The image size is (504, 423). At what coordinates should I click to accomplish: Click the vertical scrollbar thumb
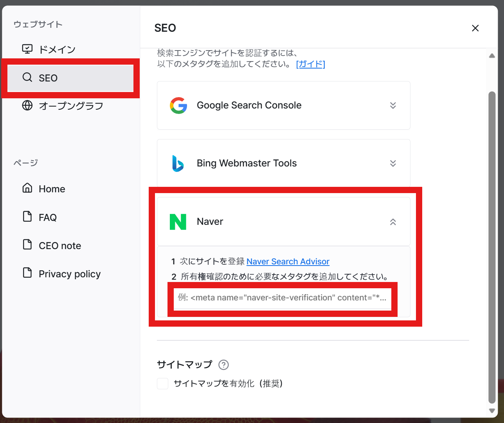pos(492,247)
